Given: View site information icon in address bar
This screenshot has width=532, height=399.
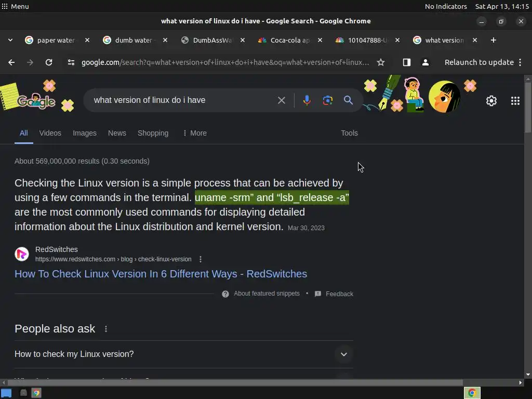Looking at the screenshot, I should (x=71, y=62).
